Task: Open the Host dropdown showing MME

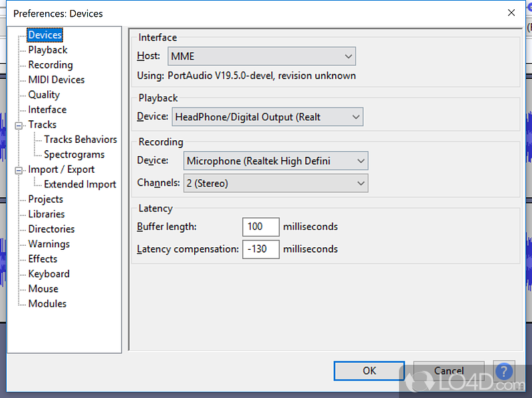Action: [x=261, y=56]
